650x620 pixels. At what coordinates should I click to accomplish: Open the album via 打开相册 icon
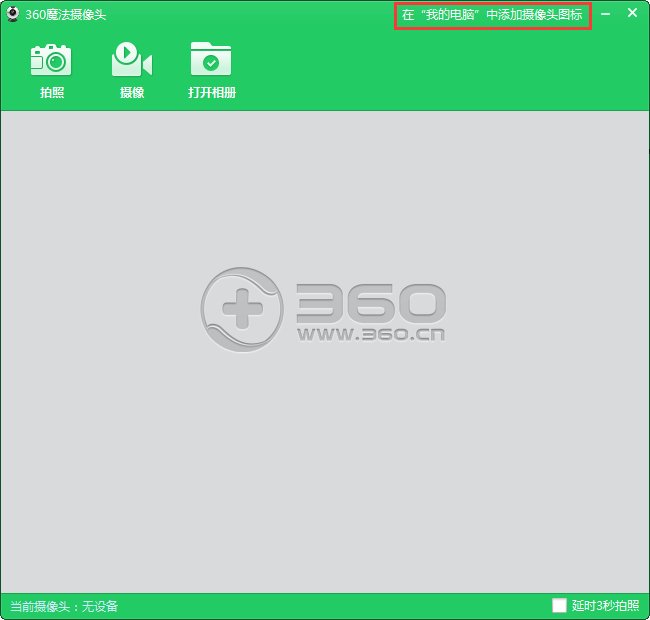[x=211, y=59]
